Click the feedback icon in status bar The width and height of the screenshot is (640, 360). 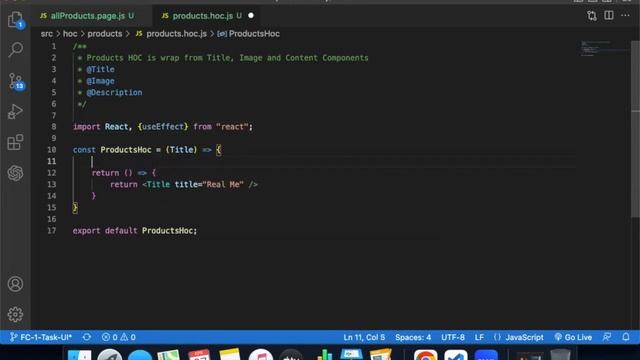coord(607,337)
